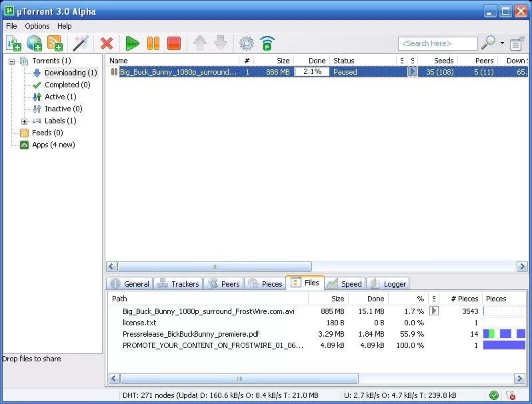Click files pane horizontal scrollbar right arrow
Screen dimensions: 532x404
tap(519, 378)
